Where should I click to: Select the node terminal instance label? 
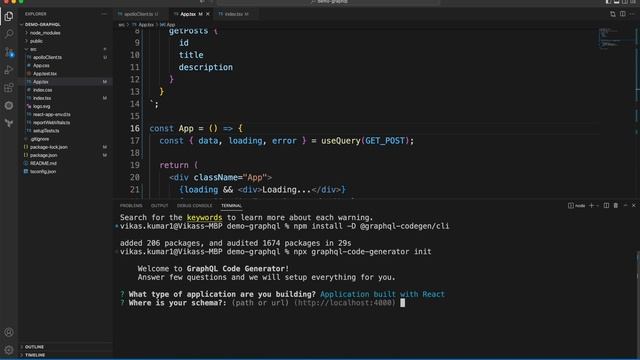[576, 205]
